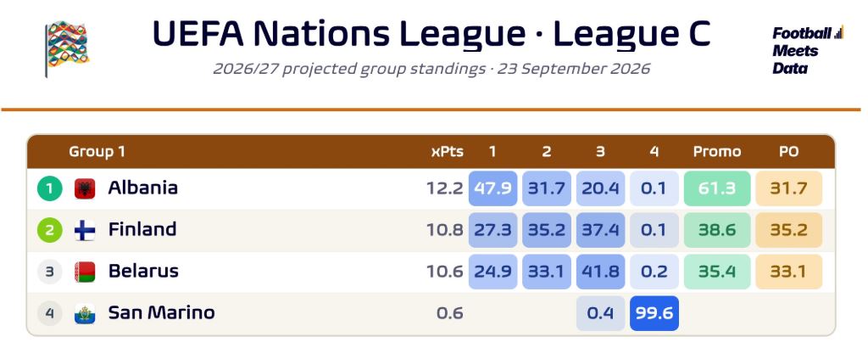Click Albania's 61.3 promotion probability
The height and width of the screenshot is (348, 868).
tap(717, 188)
